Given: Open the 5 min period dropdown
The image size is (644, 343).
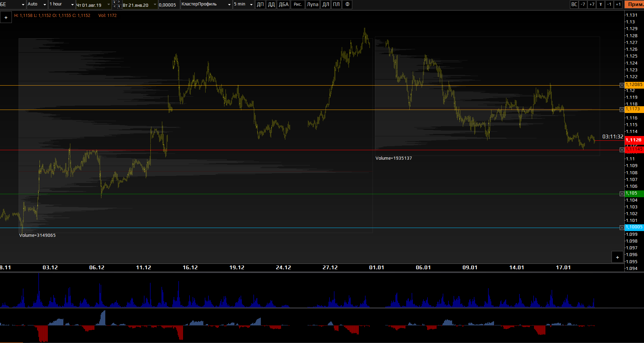Looking at the screenshot, I should pyautogui.click(x=243, y=4).
